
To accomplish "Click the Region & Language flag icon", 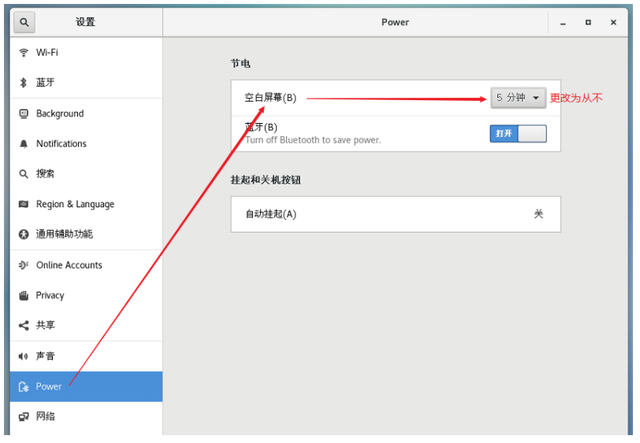I will tap(24, 204).
